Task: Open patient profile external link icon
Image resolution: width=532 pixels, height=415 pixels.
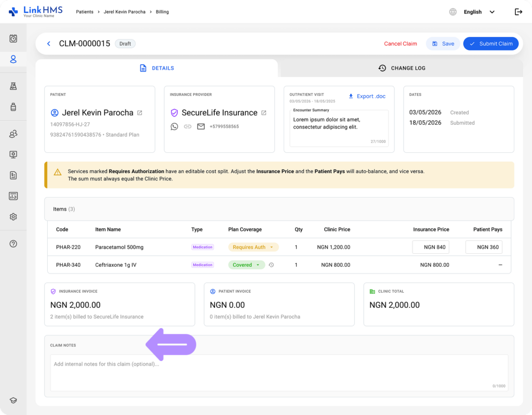Action: [x=140, y=113]
